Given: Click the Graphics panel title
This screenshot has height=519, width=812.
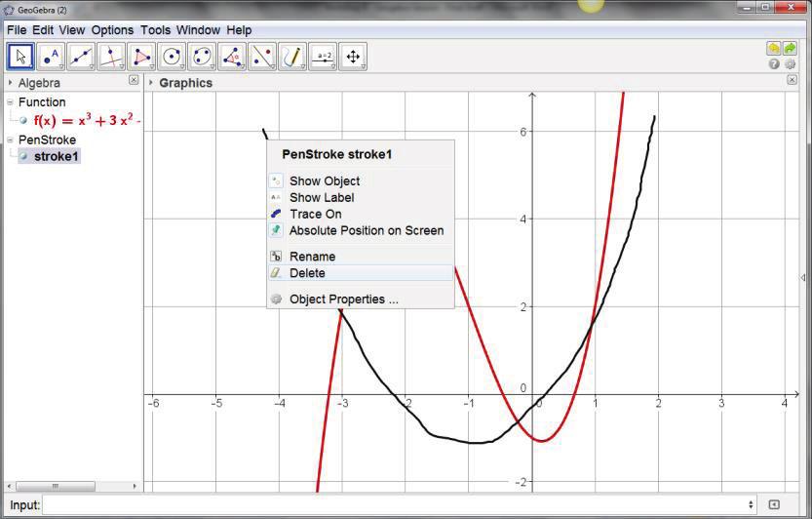Looking at the screenshot, I should click(185, 83).
